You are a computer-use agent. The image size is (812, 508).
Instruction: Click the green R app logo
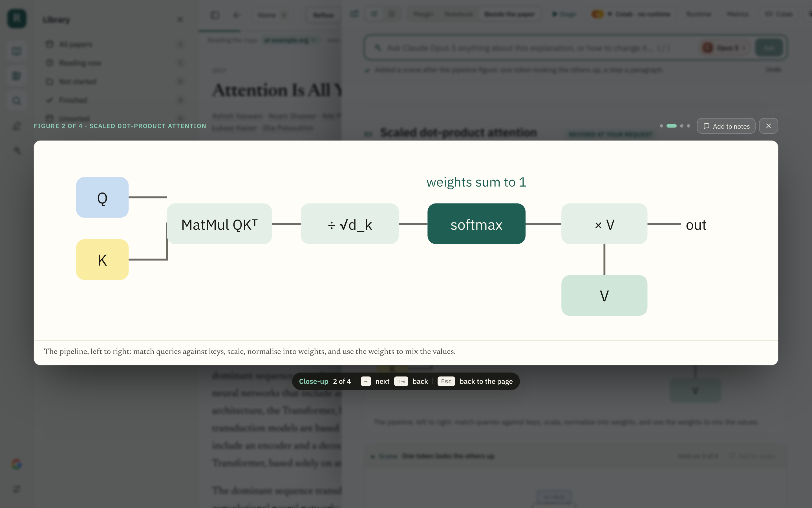coord(17,18)
